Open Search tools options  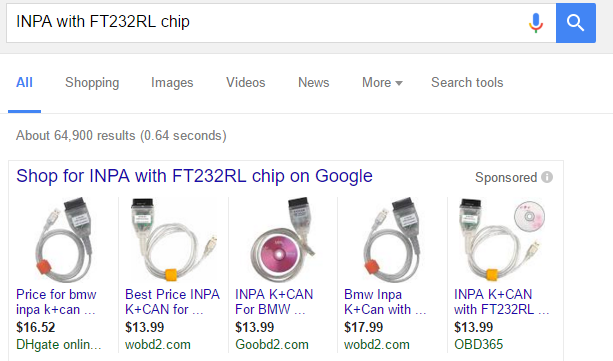(467, 83)
